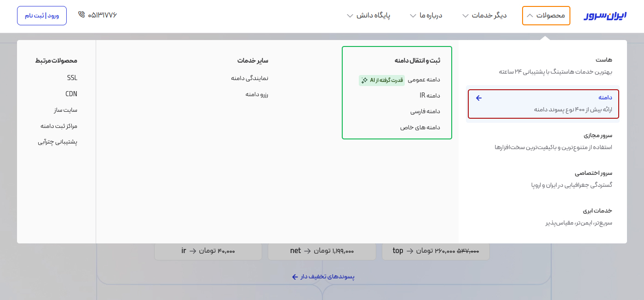This screenshot has height=300, width=644.
Task: Click the CDN link
Action: 71,94
